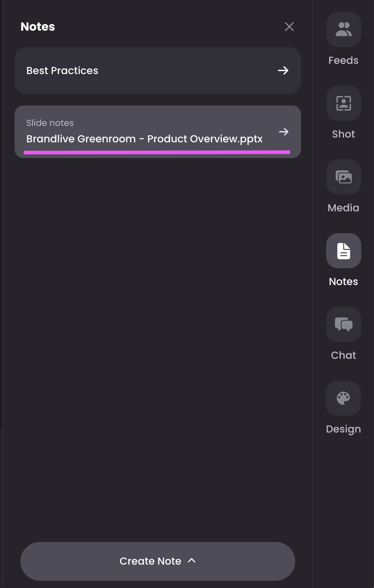Select the Shot sidebar icon
The height and width of the screenshot is (588, 374).
click(343, 103)
